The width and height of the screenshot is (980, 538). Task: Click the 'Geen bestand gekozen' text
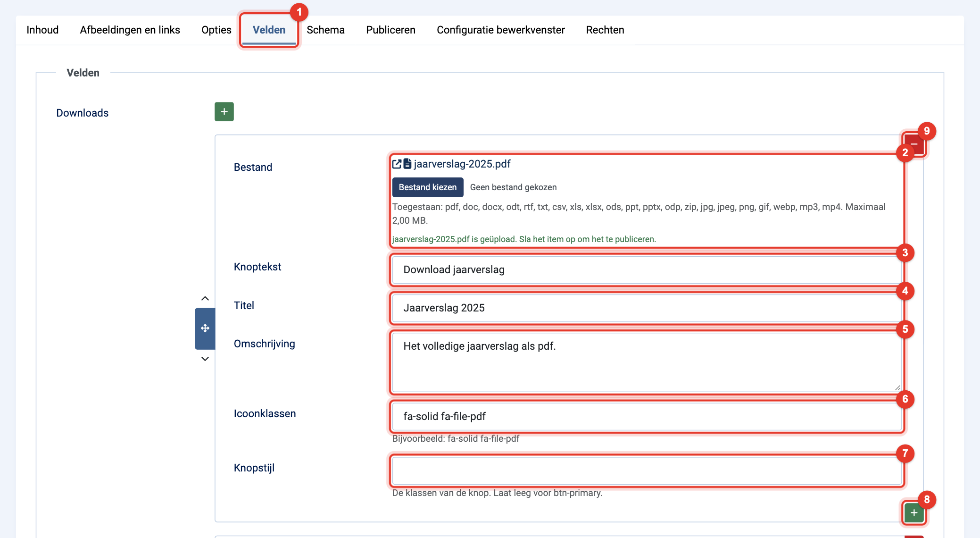pos(513,187)
